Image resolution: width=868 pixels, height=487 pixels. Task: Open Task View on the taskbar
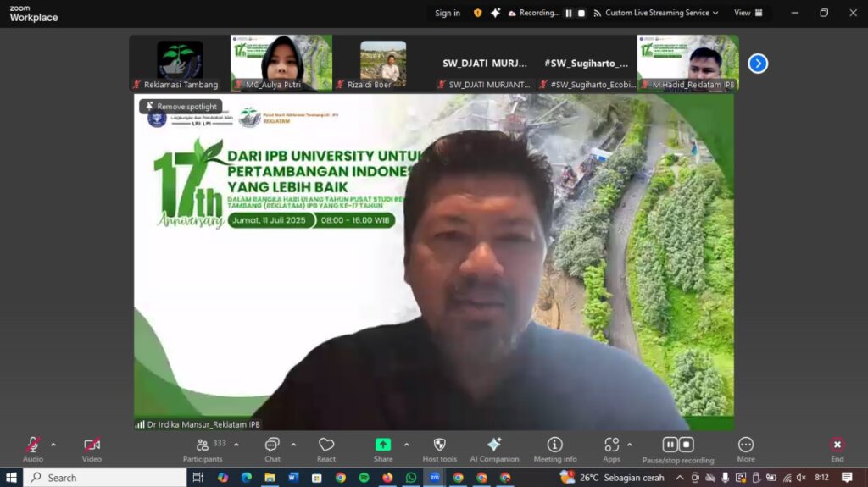point(198,477)
